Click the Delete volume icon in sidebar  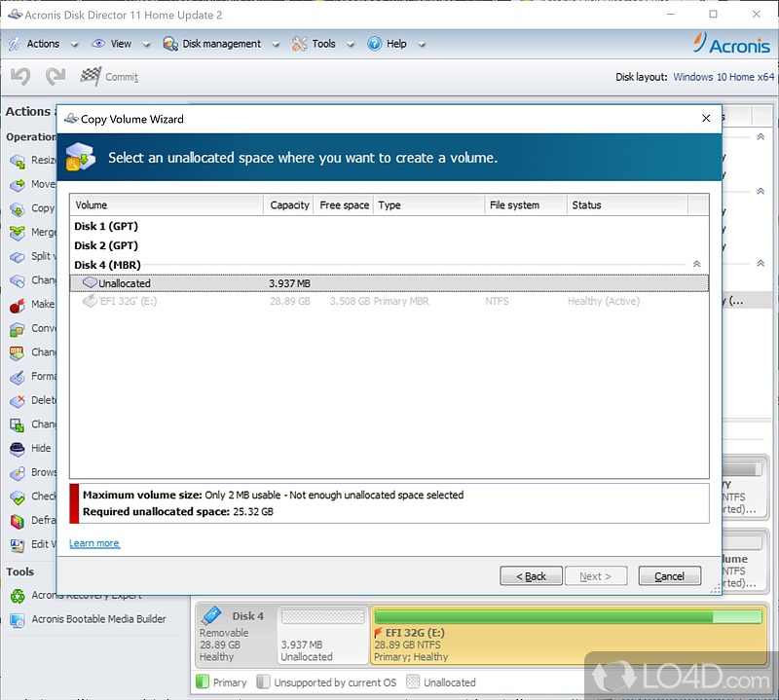point(18,401)
